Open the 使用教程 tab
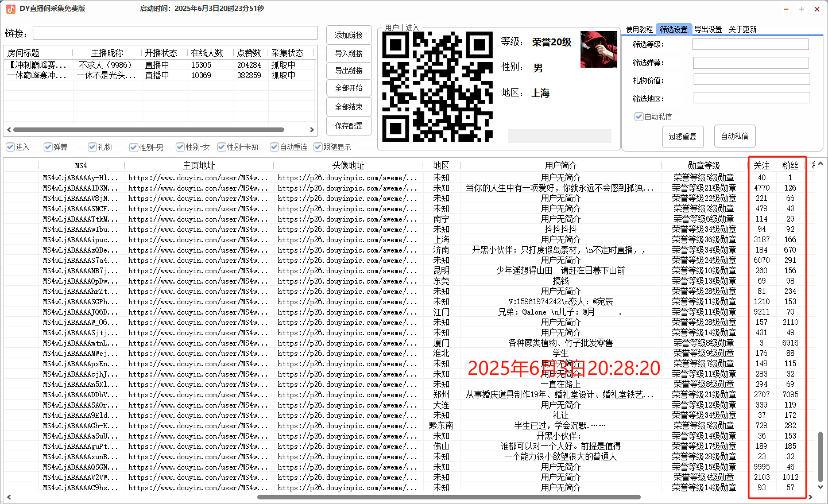Viewport: 828px width, 504px height. [x=639, y=29]
